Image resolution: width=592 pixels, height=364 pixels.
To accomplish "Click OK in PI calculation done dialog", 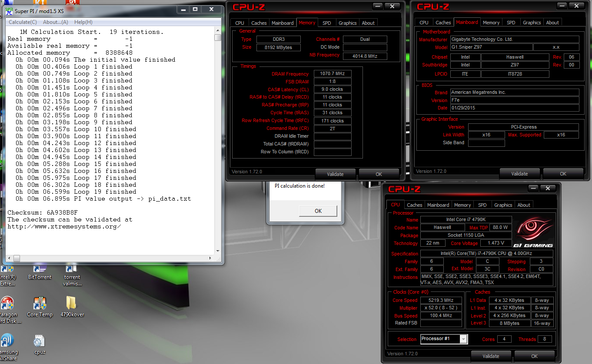I will pos(318,211).
